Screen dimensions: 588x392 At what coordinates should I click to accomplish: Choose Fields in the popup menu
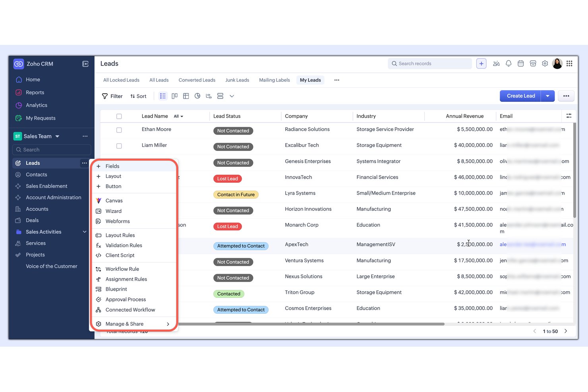(x=134, y=166)
